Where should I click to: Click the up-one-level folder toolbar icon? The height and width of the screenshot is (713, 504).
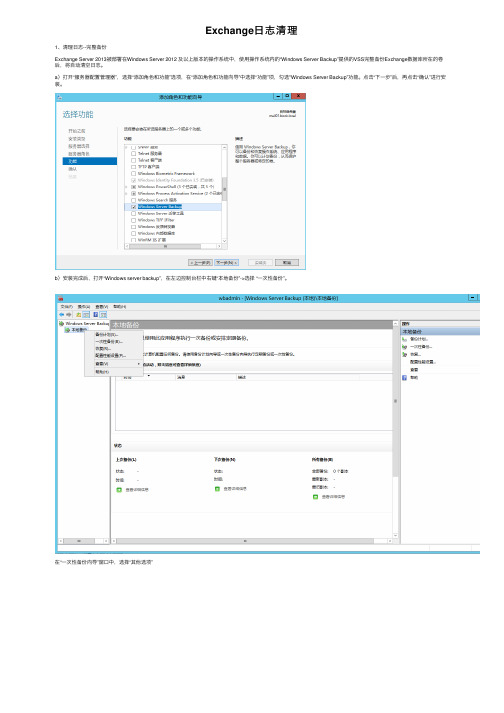point(79,315)
